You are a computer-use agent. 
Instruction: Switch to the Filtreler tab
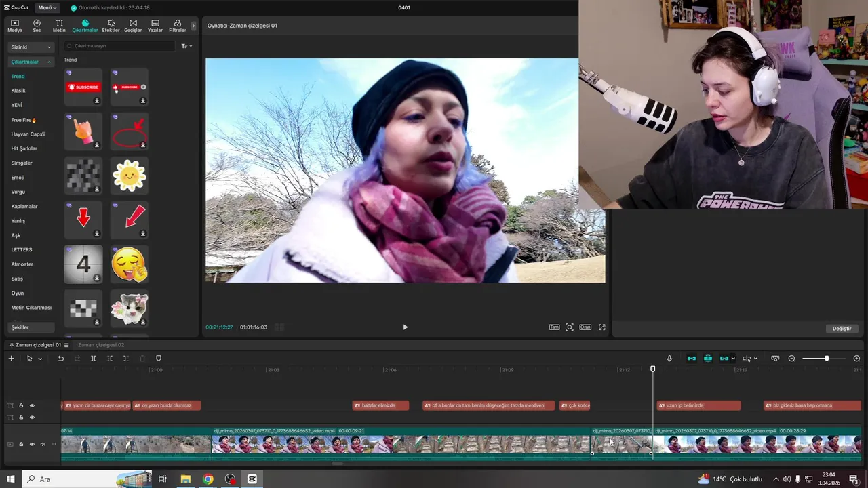click(x=177, y=26)
